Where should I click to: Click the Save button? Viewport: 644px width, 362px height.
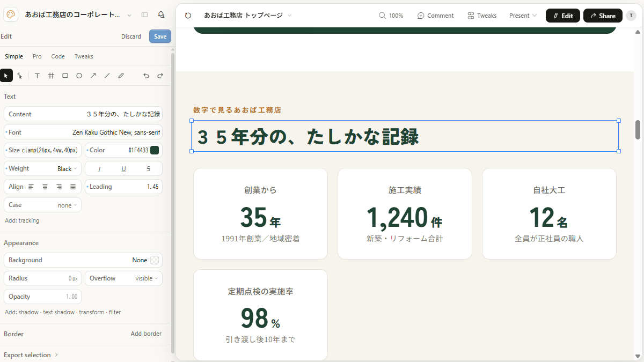click(160, 36)
